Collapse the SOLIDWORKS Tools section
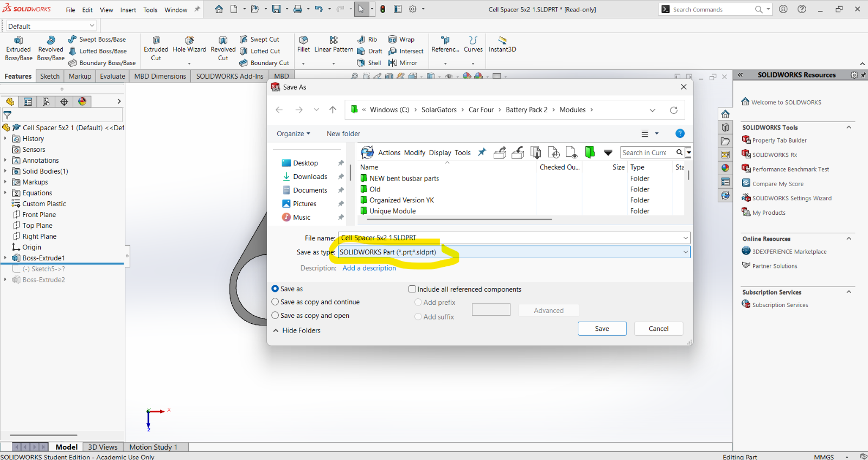The width and height of the screenshot is (868, 460). point(849,127)
